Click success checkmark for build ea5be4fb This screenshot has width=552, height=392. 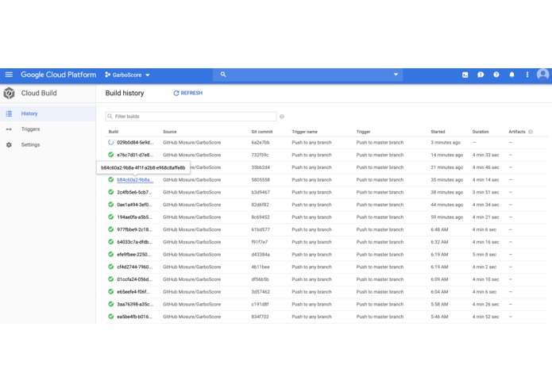[x=110, y=317]
